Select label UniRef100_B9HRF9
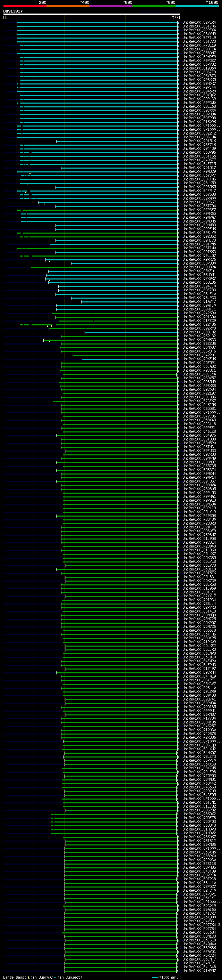This screenshot has width=222, height=980. (199, 57)
